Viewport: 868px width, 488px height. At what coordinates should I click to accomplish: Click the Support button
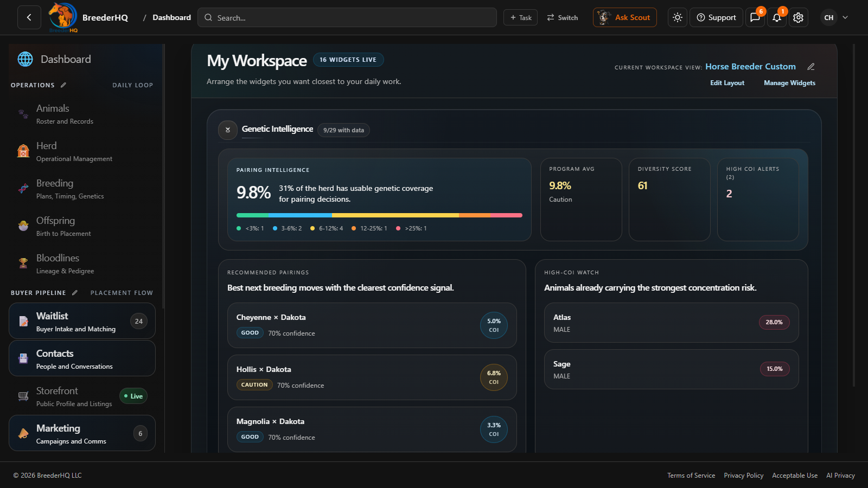coord(716,17)
